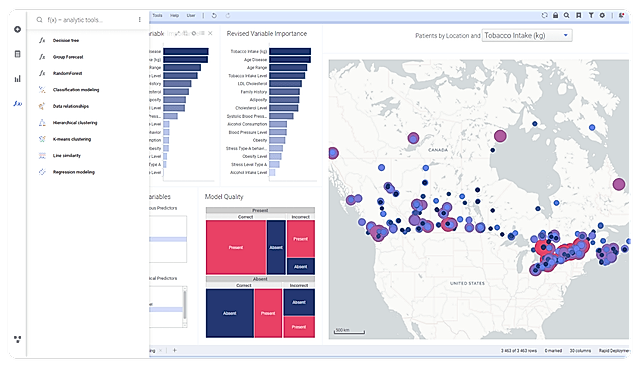The height and width of the screenshot is (368, 640).
Task: Click the filter funnel icon in toolbar
Action: 591,16
